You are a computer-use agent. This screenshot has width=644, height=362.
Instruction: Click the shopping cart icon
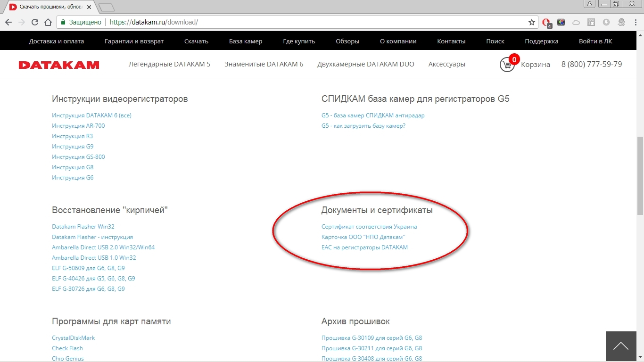pos(507,65)
